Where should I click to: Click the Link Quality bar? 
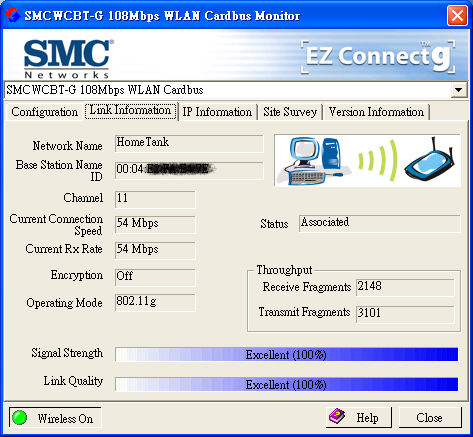pos(287,384)
